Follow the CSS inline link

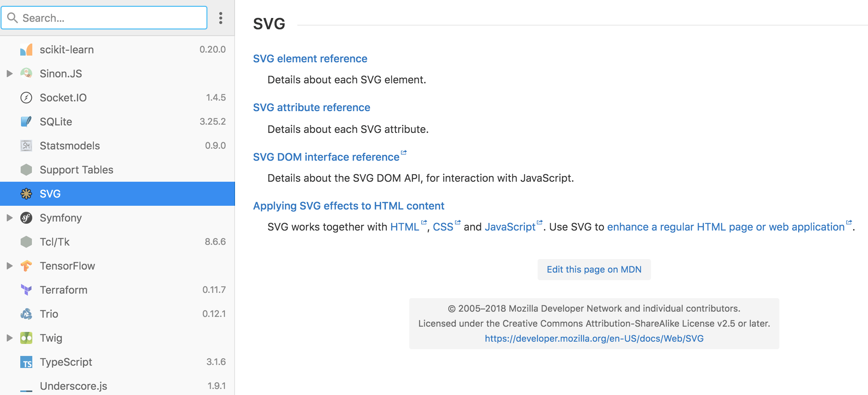click(443, 227)
